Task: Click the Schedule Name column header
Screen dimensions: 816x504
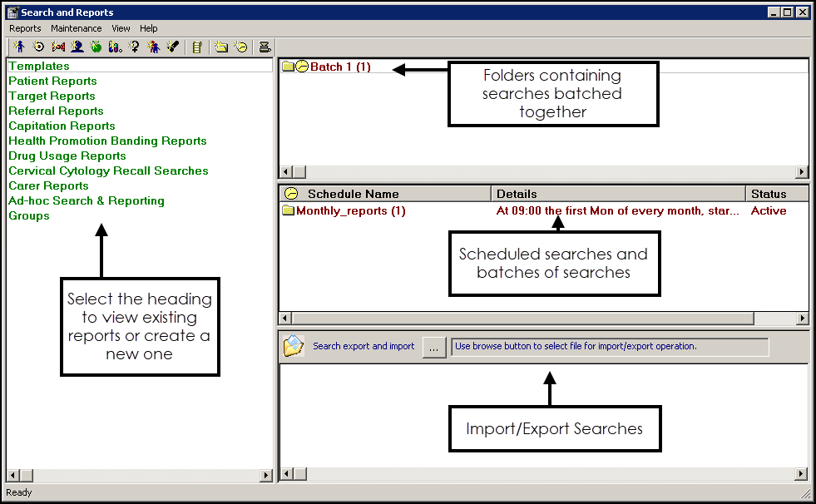Action: click(353, 194)
